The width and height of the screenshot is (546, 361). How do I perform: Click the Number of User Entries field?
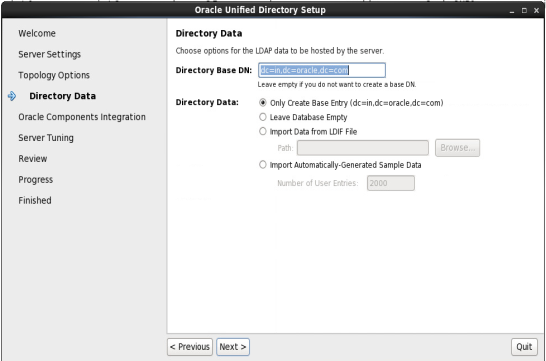pos(391,183)
